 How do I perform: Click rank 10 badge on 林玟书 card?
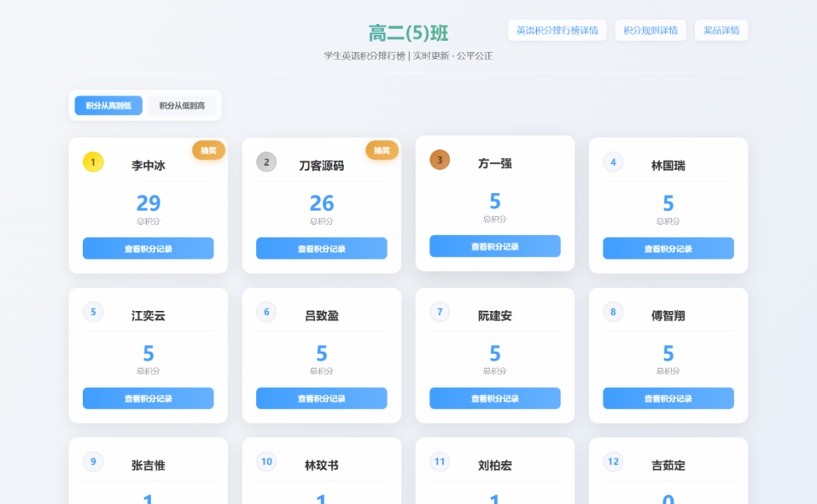point(266,461)
